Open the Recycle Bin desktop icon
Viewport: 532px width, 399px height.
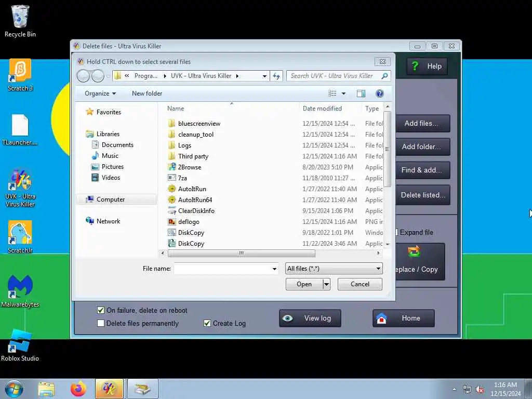[20, 21]
